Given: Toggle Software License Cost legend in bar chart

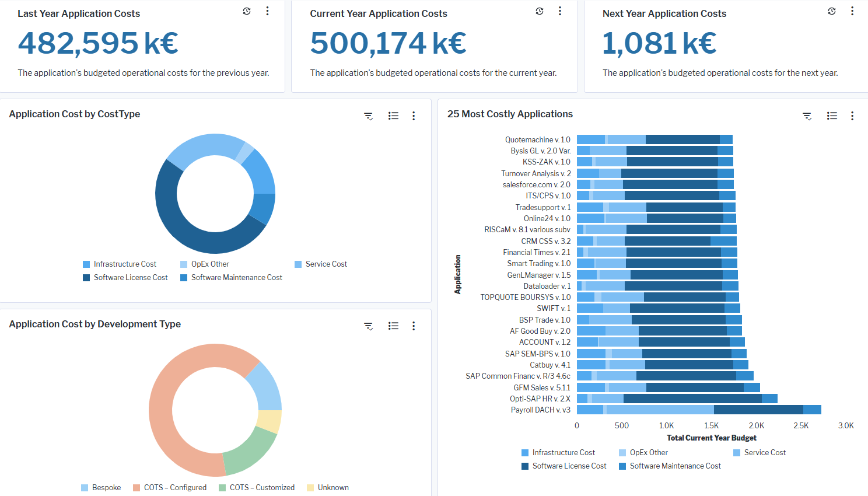Looking at the screenshot, I should [x=569, y=466].
